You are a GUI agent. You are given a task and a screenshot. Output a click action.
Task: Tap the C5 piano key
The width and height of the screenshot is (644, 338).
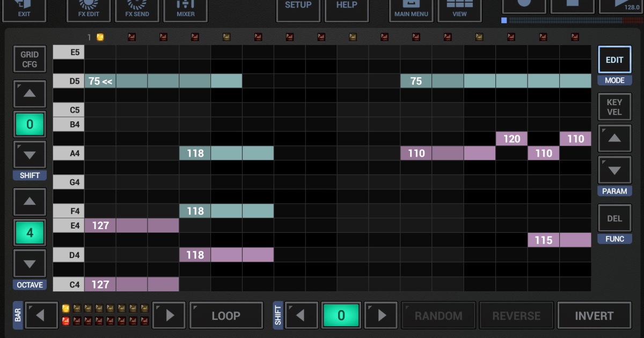coord(68,110)
